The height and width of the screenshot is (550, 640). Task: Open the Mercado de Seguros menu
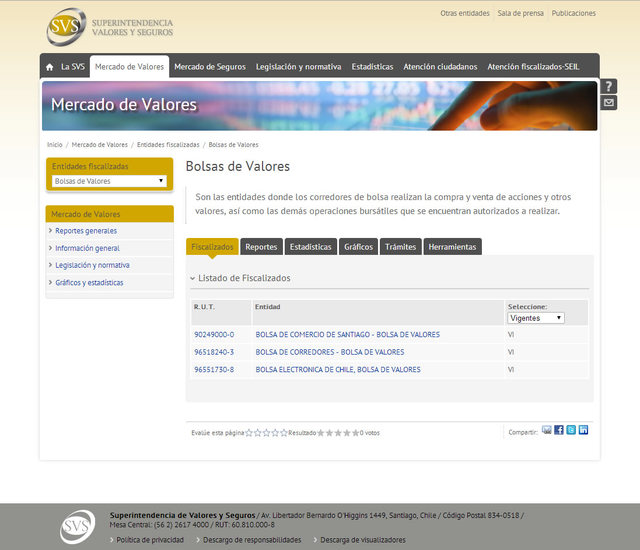click(210, 67)
